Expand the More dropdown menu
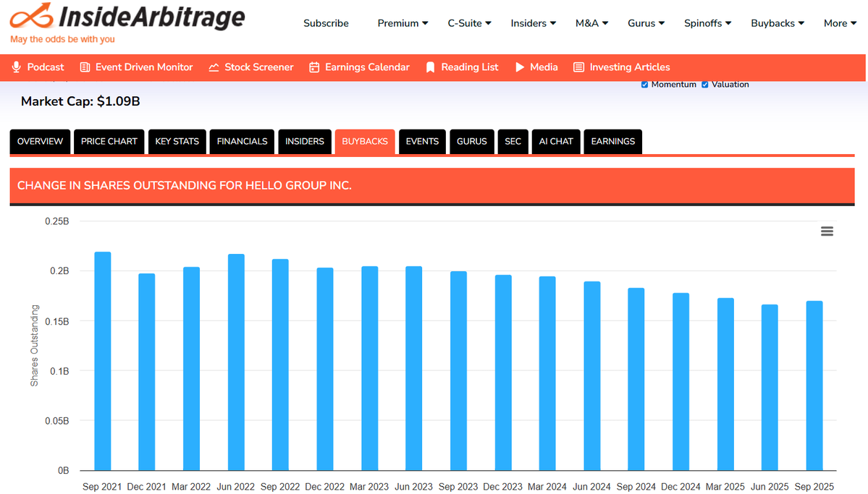The image size is (868, 494). (840, 23)
